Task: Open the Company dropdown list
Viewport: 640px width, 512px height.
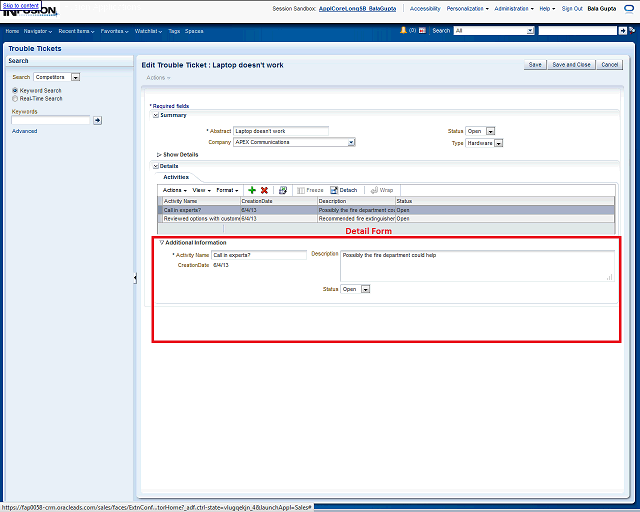Action: tap(351, 143)
